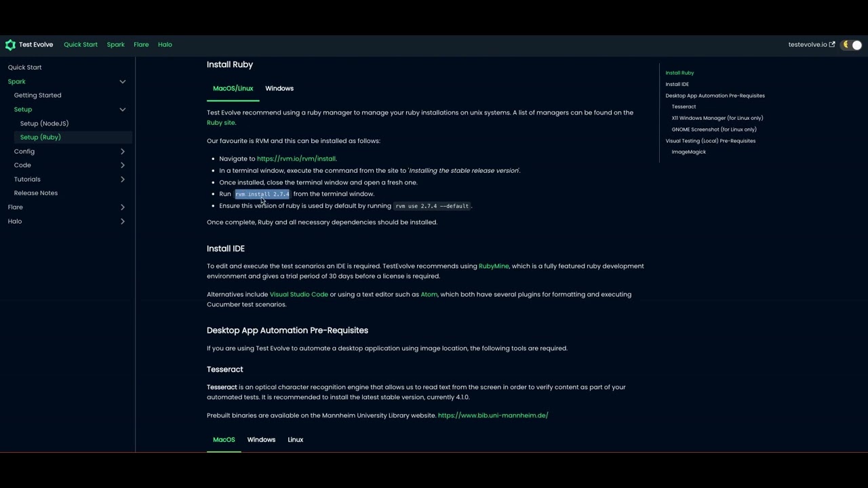Click the Install IDE heading

pyautogui.click(x=226, y=249)
